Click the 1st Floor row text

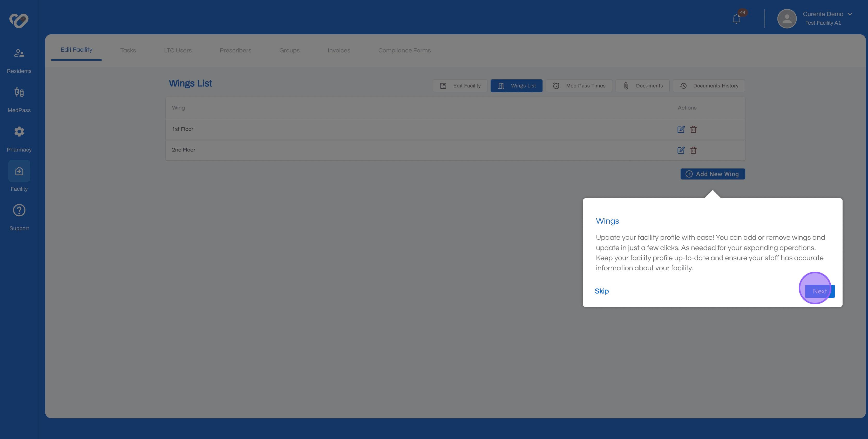point(183,129)
